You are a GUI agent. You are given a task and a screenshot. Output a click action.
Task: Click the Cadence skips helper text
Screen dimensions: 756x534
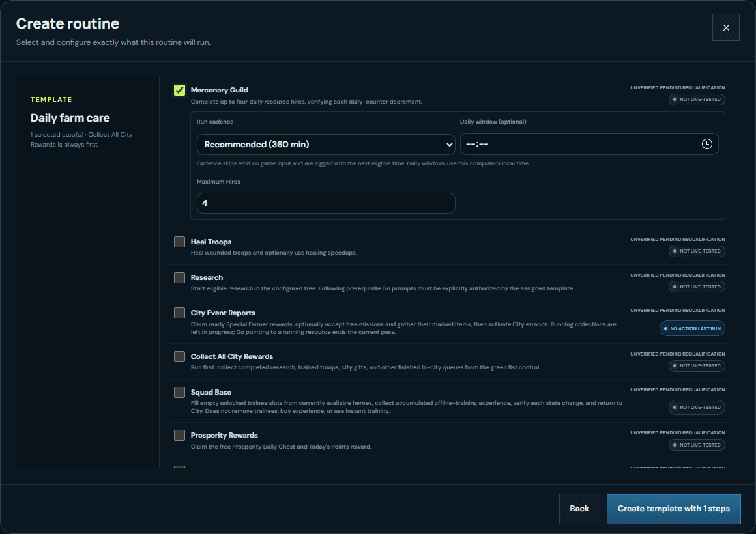click(x=363, y=163)
